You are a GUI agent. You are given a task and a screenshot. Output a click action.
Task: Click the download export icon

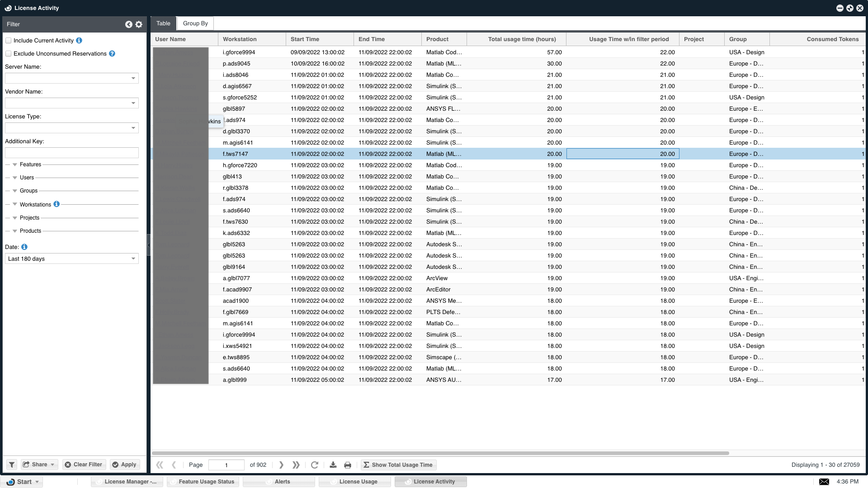(x=333, y=465)
